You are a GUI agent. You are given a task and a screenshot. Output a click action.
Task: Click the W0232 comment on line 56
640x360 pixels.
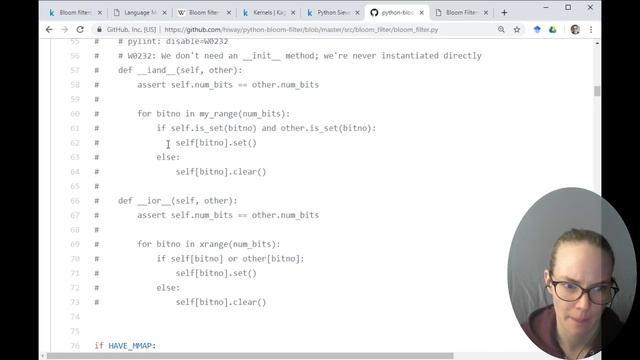pyautogui.click(x=300, y=56)
